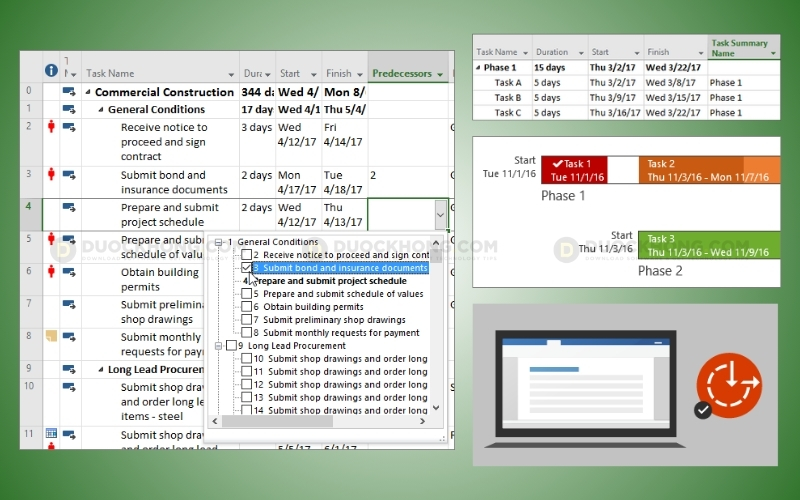Open the predecessor cell dropdown in row 4

tap(440, 214)
